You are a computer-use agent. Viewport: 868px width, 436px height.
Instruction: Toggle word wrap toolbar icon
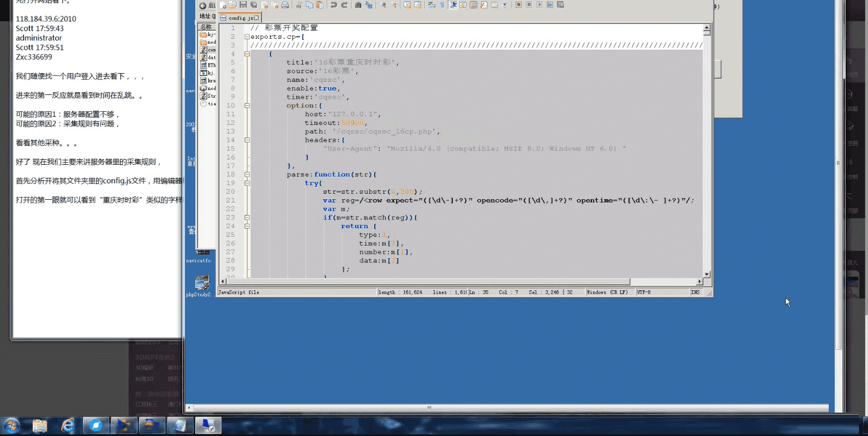(x=432, y=5)
